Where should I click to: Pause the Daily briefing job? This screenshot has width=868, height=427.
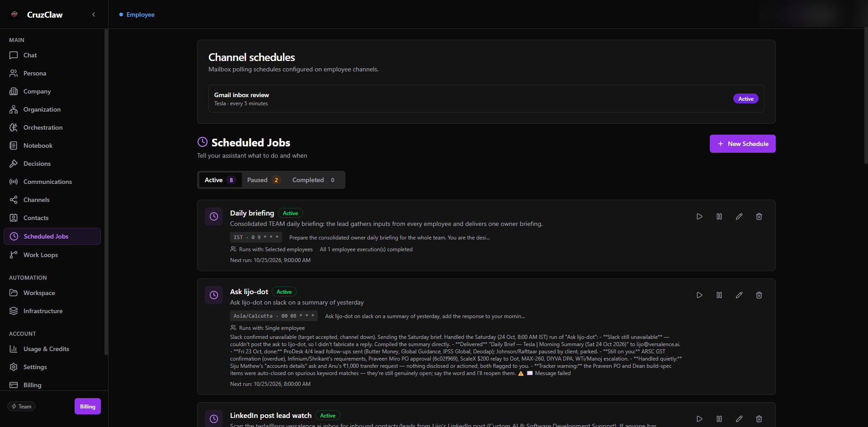tap(719, 216)
